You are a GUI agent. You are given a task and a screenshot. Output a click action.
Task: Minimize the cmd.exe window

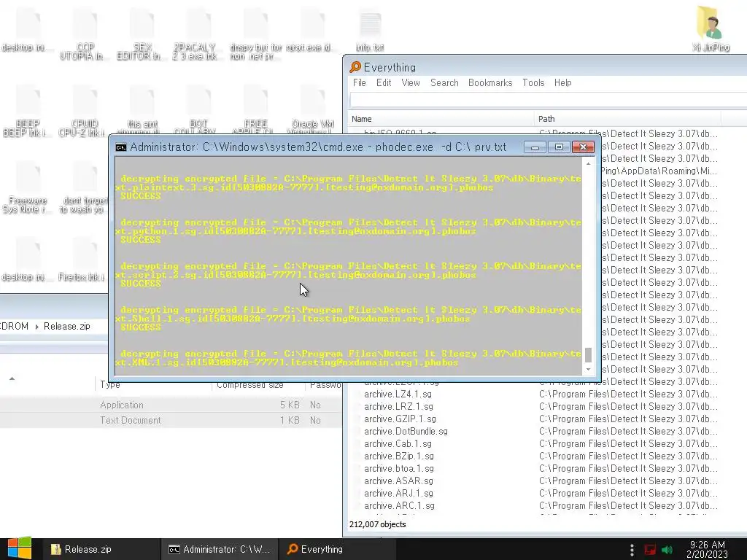tap(535, 147)
